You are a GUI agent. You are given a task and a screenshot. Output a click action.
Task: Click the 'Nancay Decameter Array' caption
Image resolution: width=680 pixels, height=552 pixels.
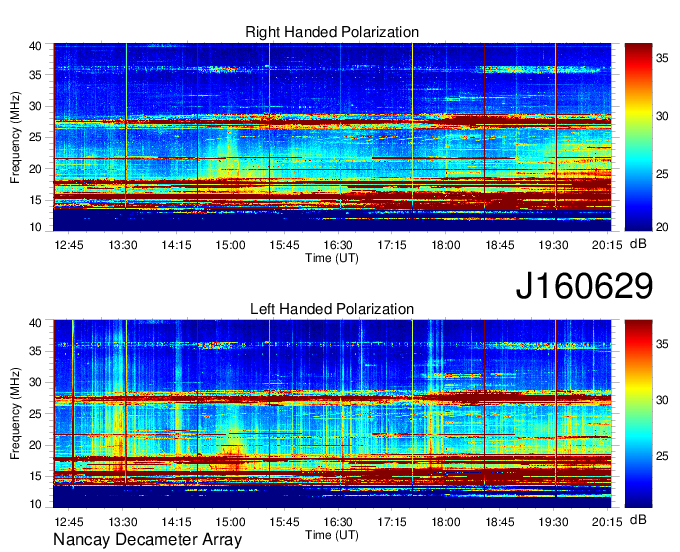(x=147, y=540)
